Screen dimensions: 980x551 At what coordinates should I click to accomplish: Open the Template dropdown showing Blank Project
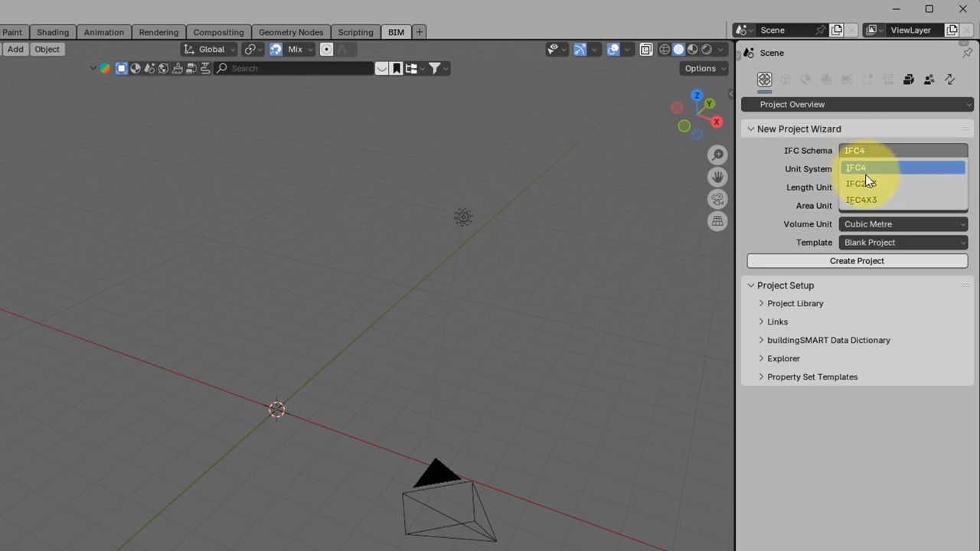pos(903,242)
